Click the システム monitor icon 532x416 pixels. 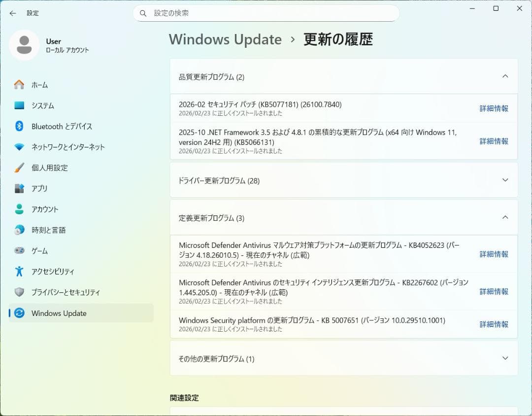tap(19, 105)
